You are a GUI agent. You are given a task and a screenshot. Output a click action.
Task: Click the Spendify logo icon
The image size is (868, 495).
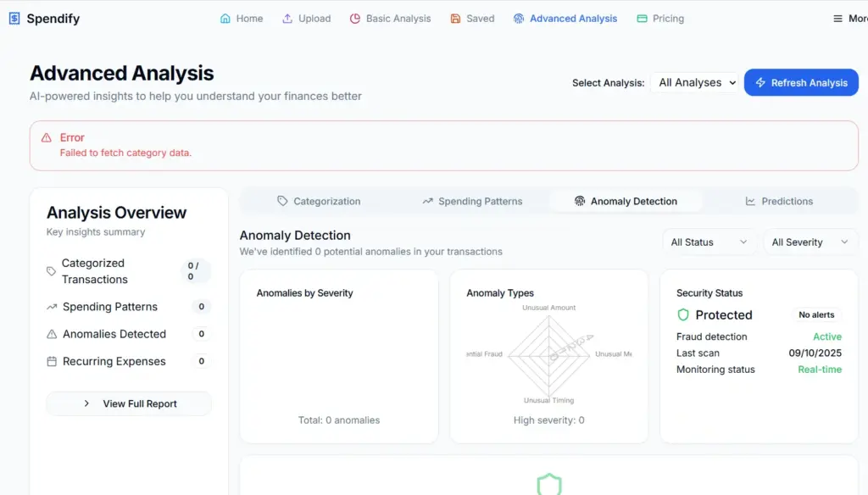coord(14,17)
